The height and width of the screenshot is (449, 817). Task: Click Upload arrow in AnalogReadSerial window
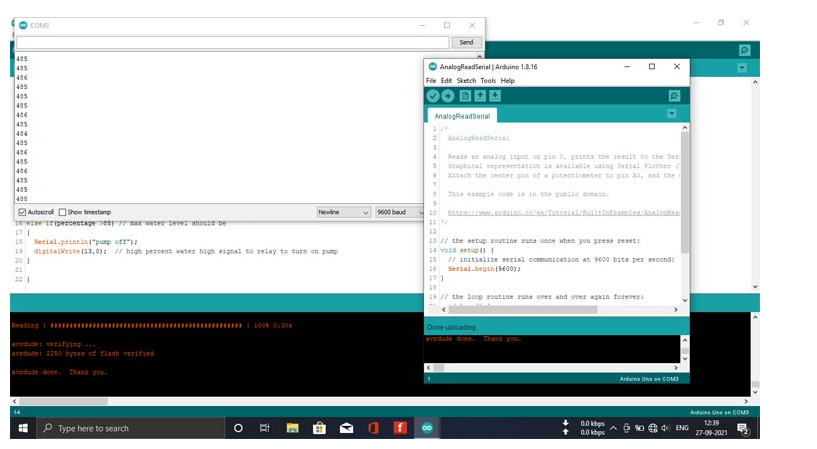pos(448,96)
